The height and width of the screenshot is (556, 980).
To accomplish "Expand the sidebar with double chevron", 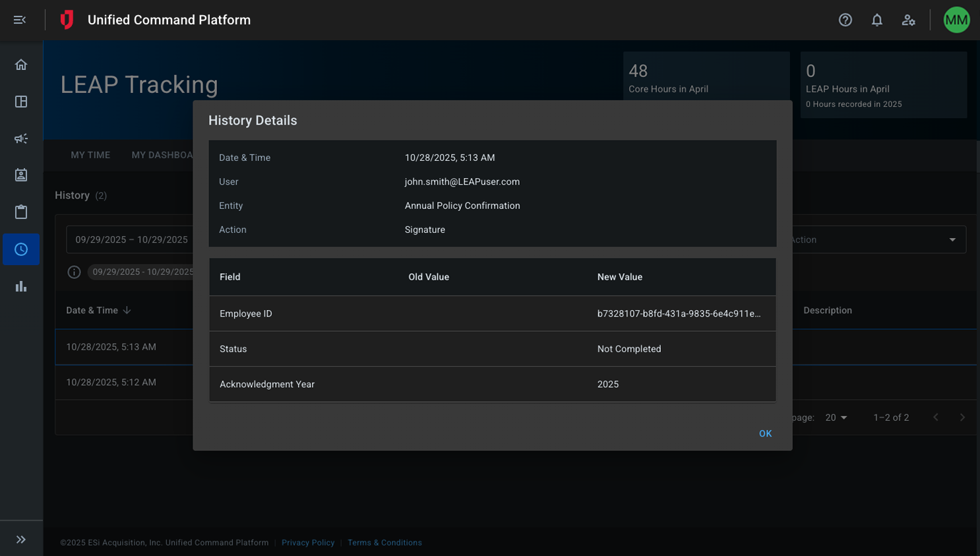I will (21, 540).
